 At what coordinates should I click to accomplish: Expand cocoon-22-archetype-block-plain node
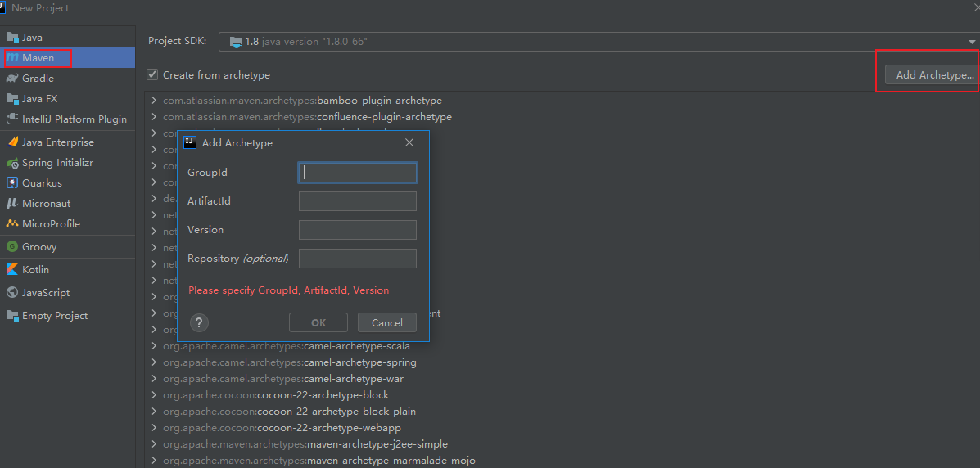pos(153,412)
